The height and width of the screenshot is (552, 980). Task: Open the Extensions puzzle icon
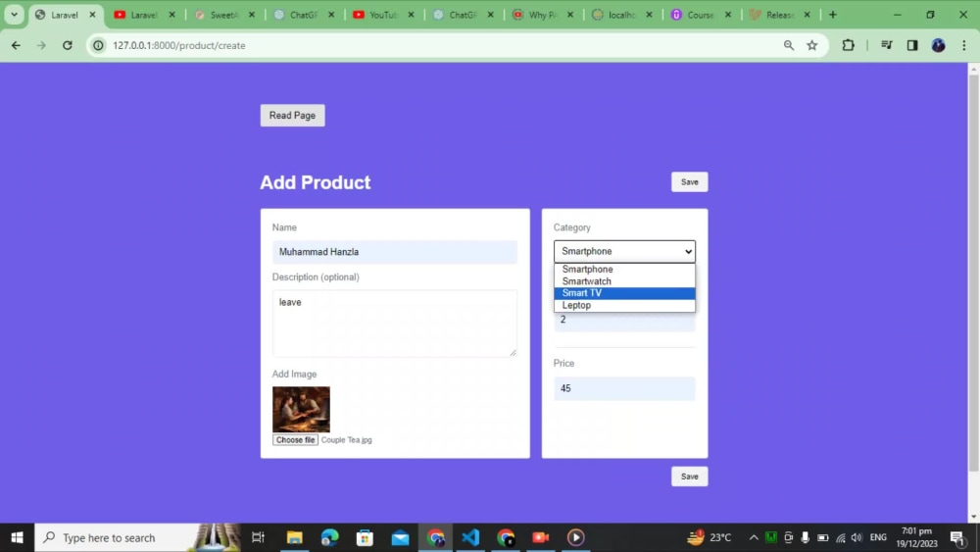(x=848, y=45)
